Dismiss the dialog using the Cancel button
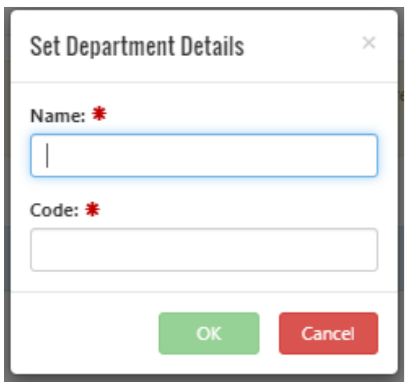Viewport: 412px width, 383px height. pyautogui.click(x=329, y=333)
